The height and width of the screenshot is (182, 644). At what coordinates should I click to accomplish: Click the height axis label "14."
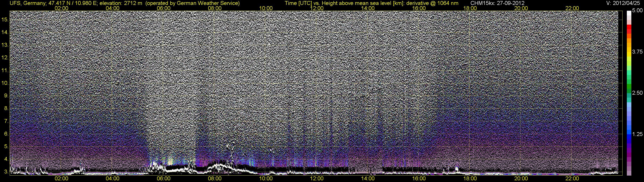[x=5, y=32]
